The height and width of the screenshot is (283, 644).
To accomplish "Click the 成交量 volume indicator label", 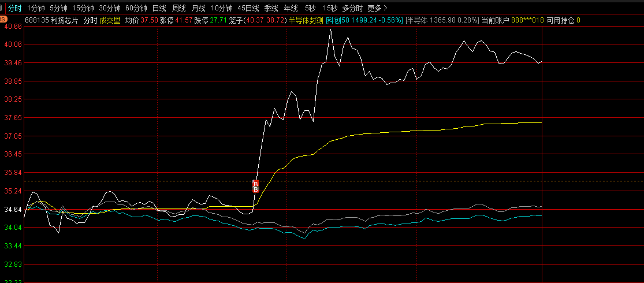I will point(110,20).
